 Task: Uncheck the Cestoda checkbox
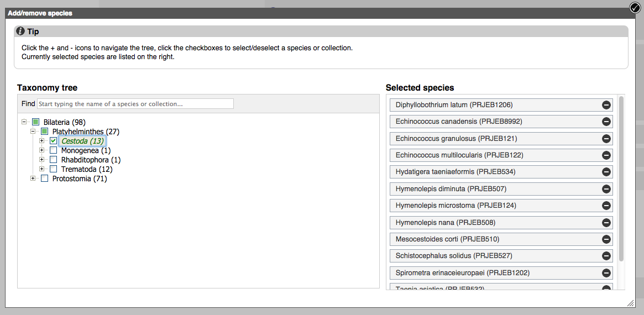(54, 141)
